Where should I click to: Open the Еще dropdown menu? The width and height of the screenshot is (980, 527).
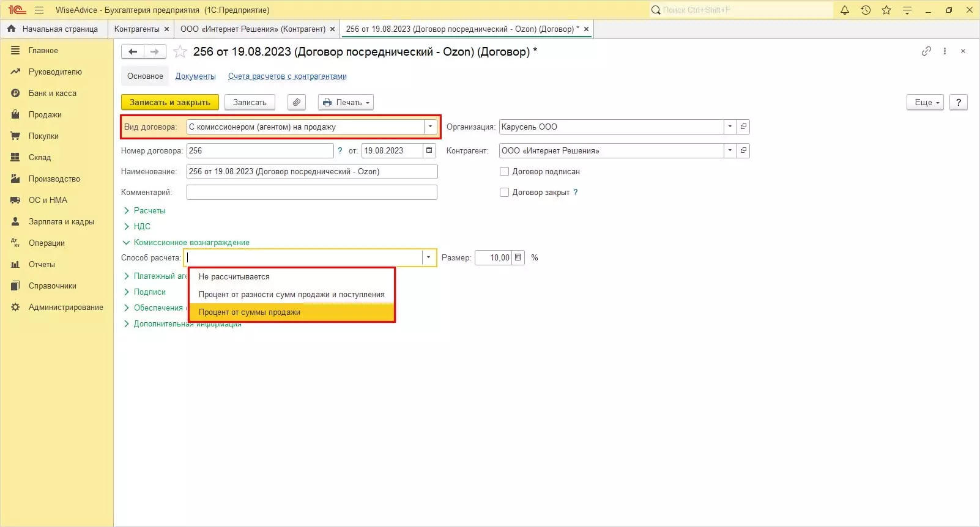(x=925, y=103)
